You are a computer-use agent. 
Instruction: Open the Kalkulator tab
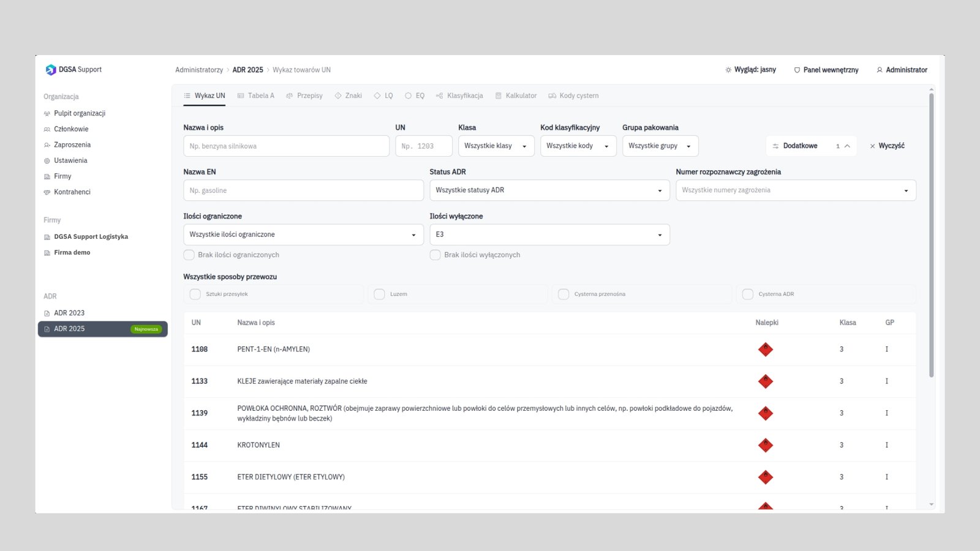pyautogui.click(x=516, y=96)
